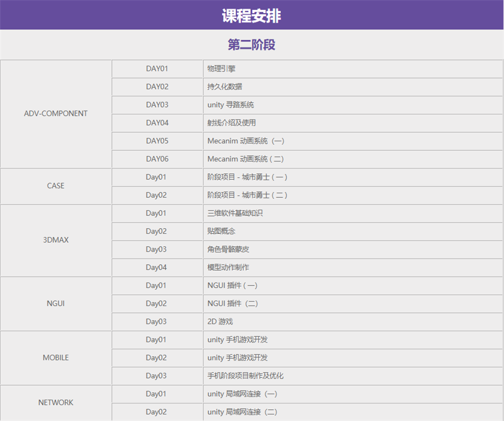Screen dimensions: 504x421
Task: Open the 持久化数据 course entry
Action: (x=225, y=86)
